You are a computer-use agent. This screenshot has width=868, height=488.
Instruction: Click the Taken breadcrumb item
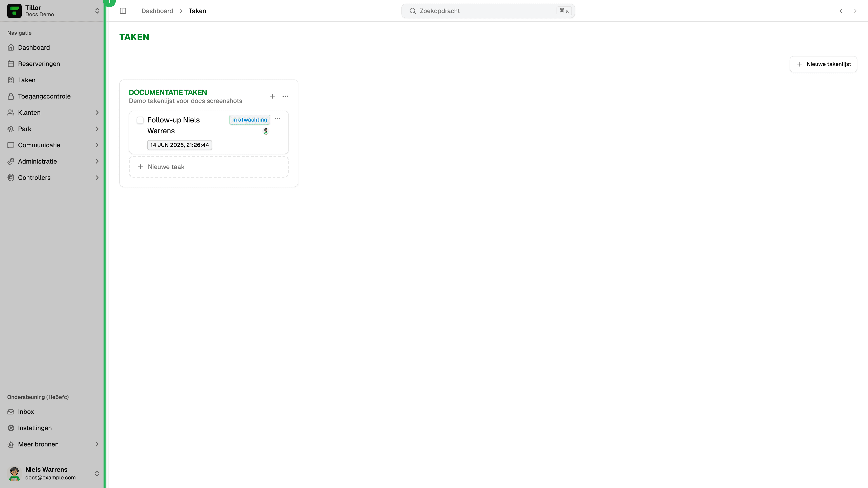(198, 11)
